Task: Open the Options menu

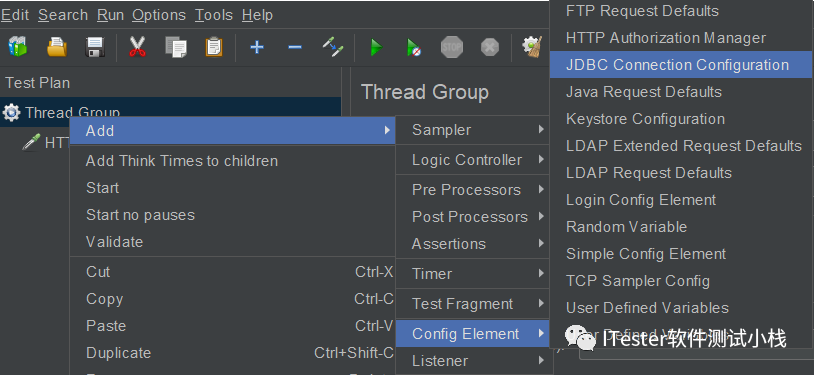Action: point(159,15)
